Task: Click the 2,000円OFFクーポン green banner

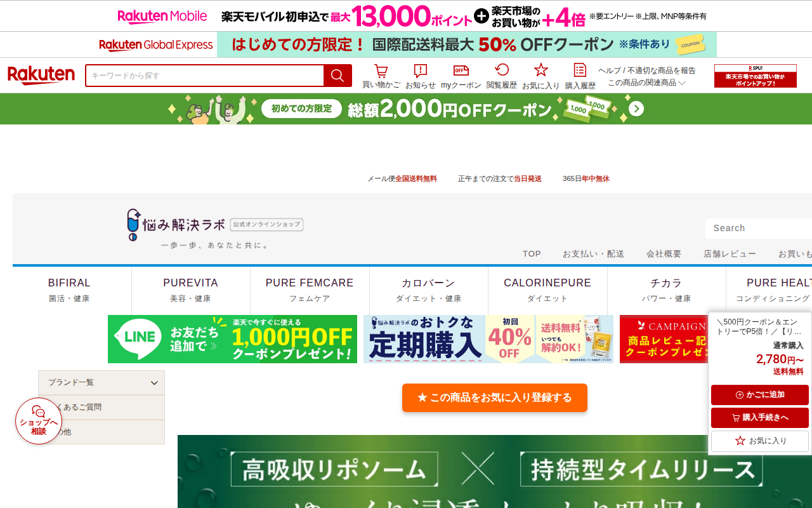Action: (x=406, y=109)
